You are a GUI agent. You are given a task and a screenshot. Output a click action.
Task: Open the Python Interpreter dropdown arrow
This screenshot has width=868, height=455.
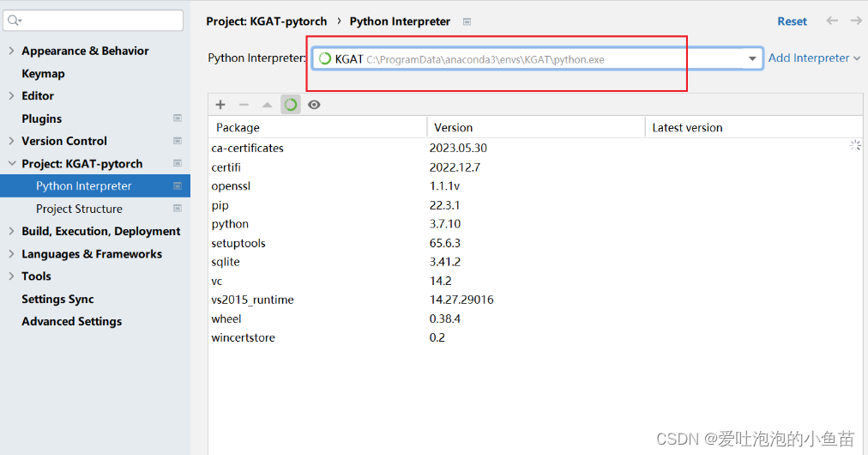(x=751, y=58)
